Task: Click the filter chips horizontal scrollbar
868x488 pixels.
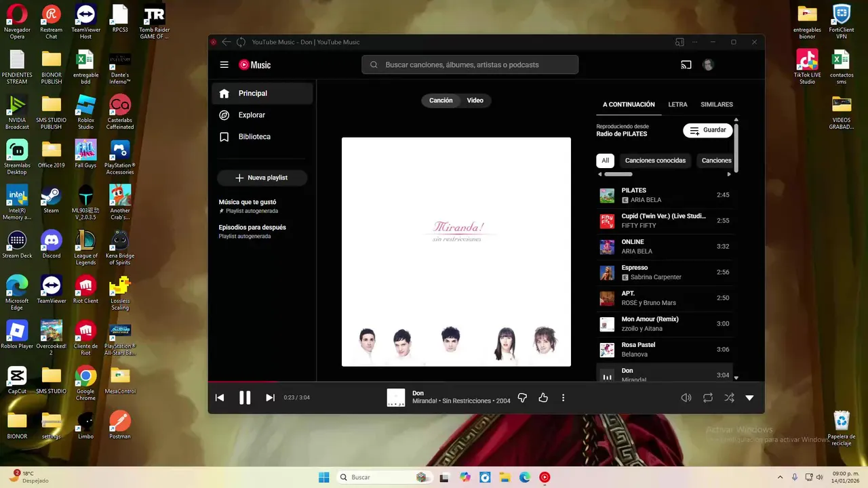Action: point(618,174)
